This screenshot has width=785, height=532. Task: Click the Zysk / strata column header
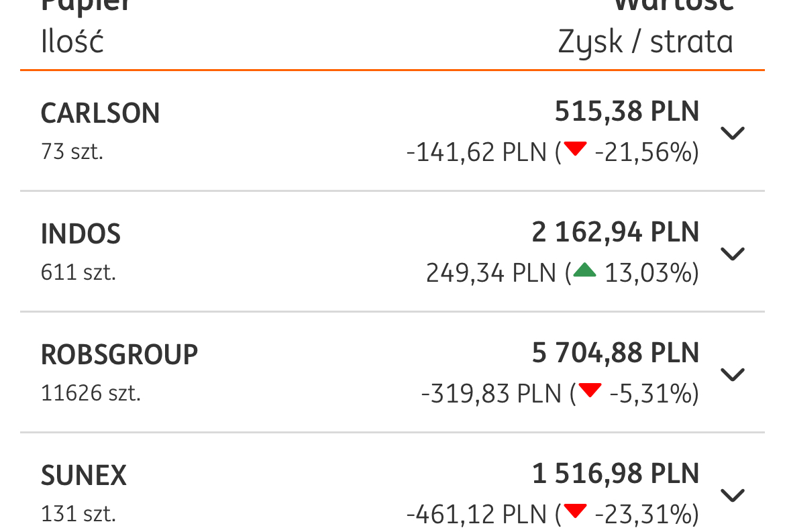645,42
